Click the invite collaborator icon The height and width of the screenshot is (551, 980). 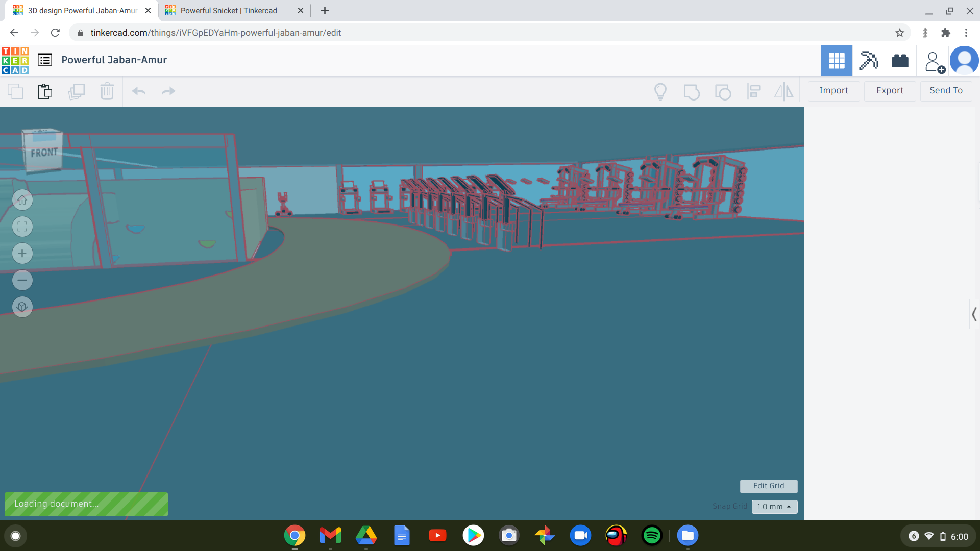934,62
